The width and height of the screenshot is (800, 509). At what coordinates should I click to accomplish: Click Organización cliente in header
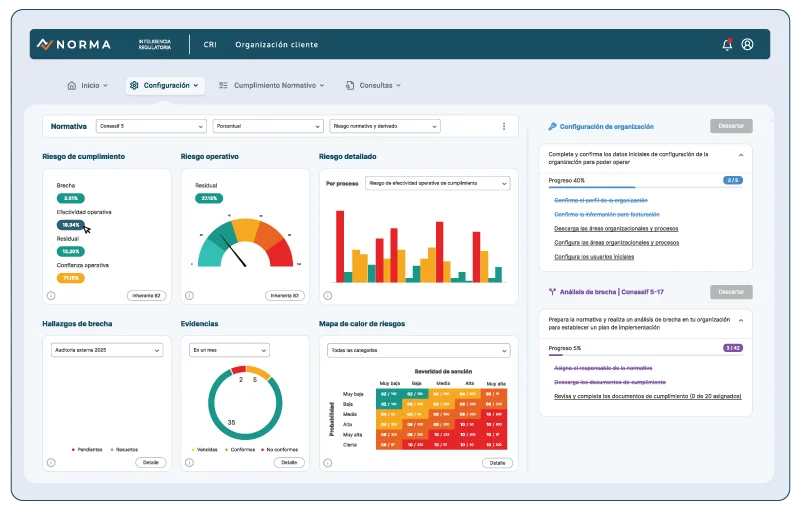277,44
